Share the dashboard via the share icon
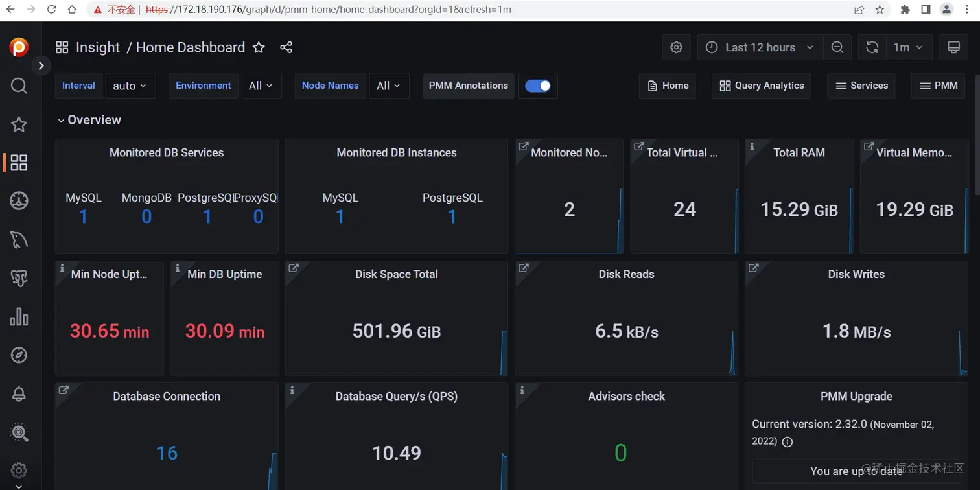Image resolution: width=980 pixels, height=490 pixels. pos(286,47)
